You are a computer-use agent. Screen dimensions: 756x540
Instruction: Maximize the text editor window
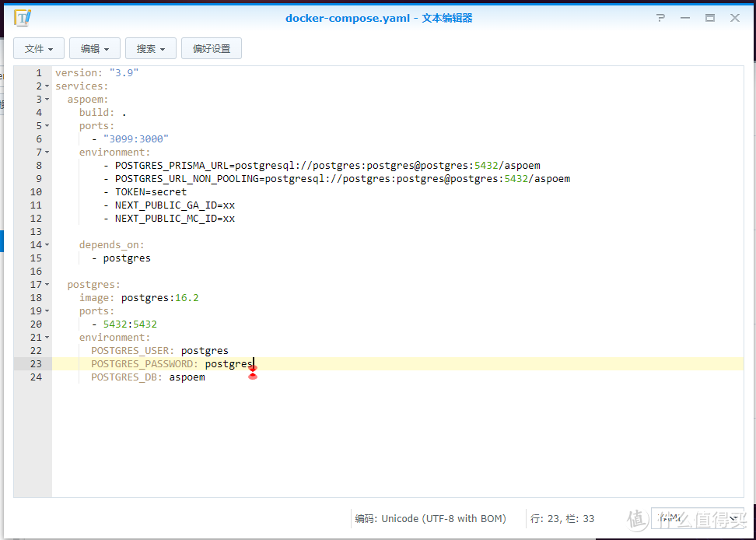click(x=709, y=18)
